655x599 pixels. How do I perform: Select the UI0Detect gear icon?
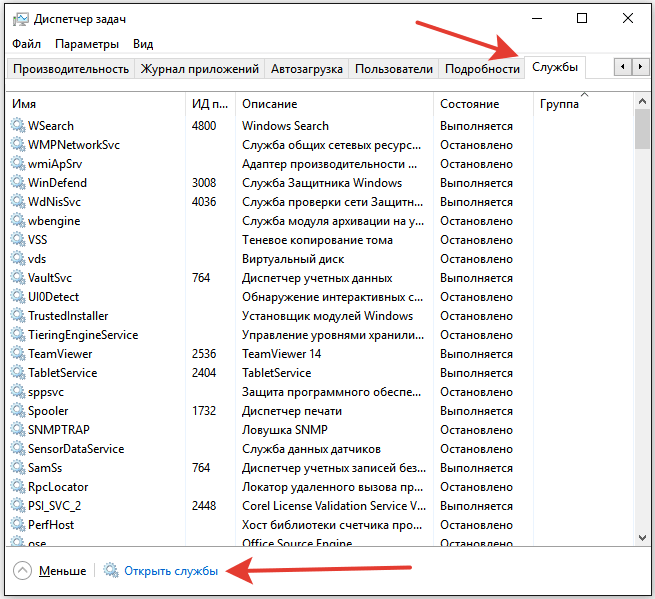18,296
